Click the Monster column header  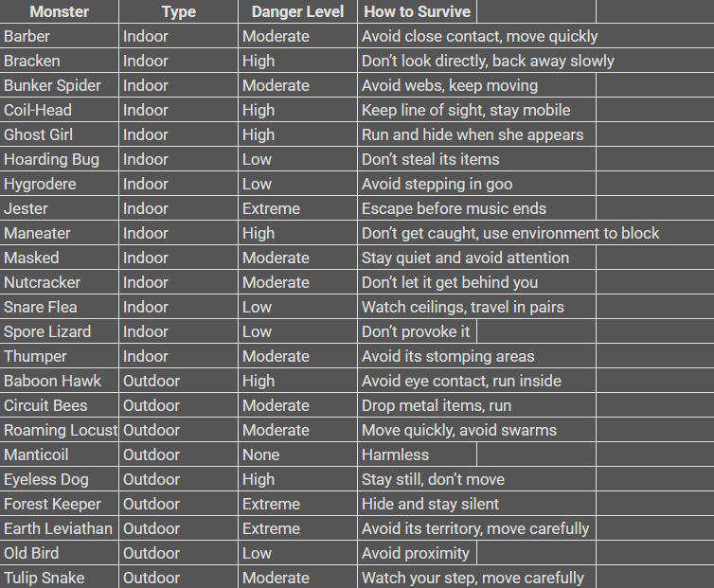[59, 11]
